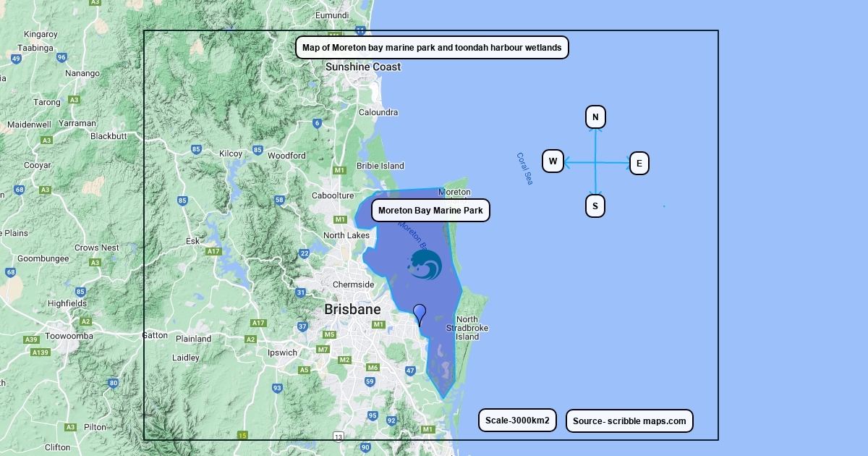
Task: Click the Brisbane city label
Action: (352, 310)
